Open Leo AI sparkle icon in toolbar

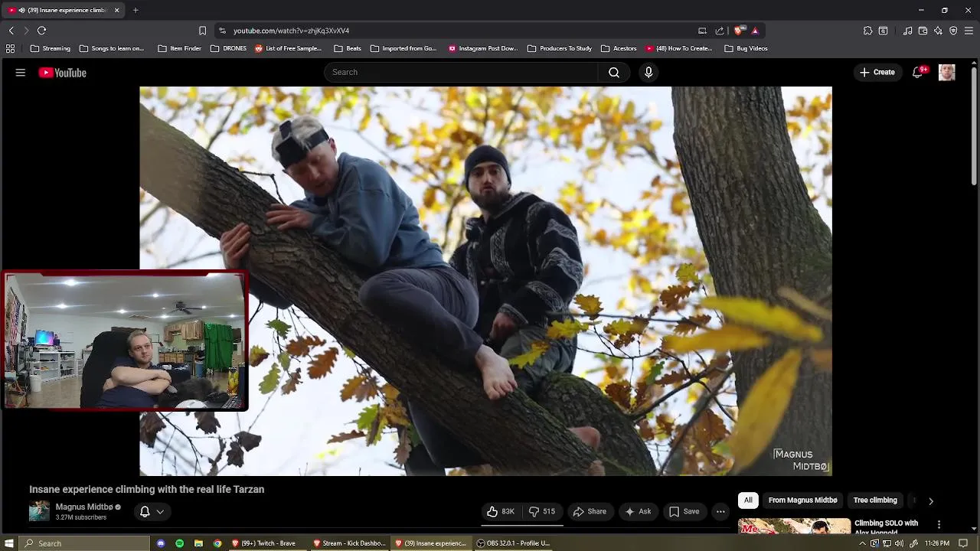pos(938,31)
